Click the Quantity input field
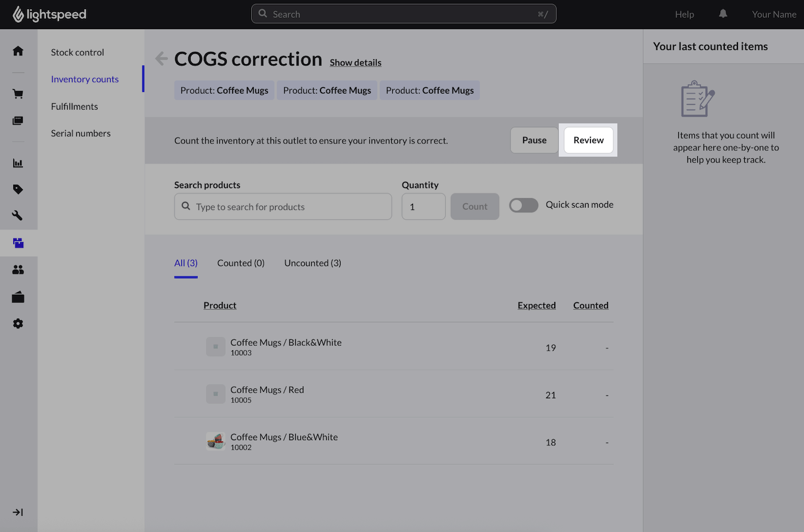 click(x=424, y=207)
